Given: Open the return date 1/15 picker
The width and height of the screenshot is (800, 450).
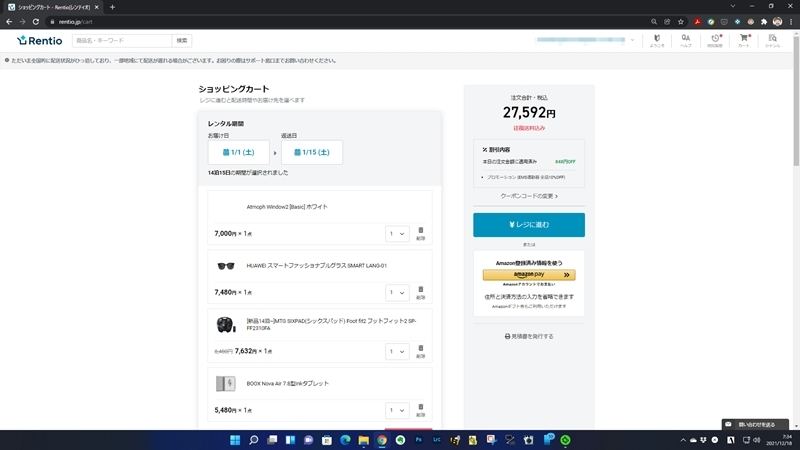Looking at the screenshot, I should click(312, 152).
